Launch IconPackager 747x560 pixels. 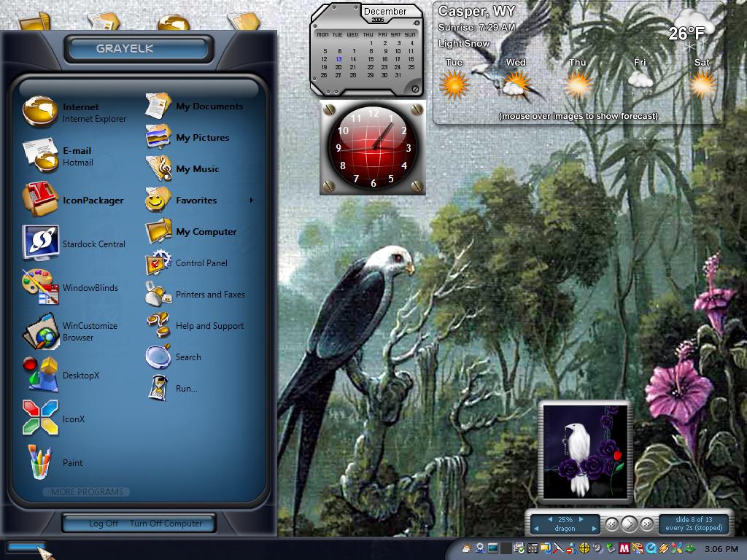coord(73,200)
